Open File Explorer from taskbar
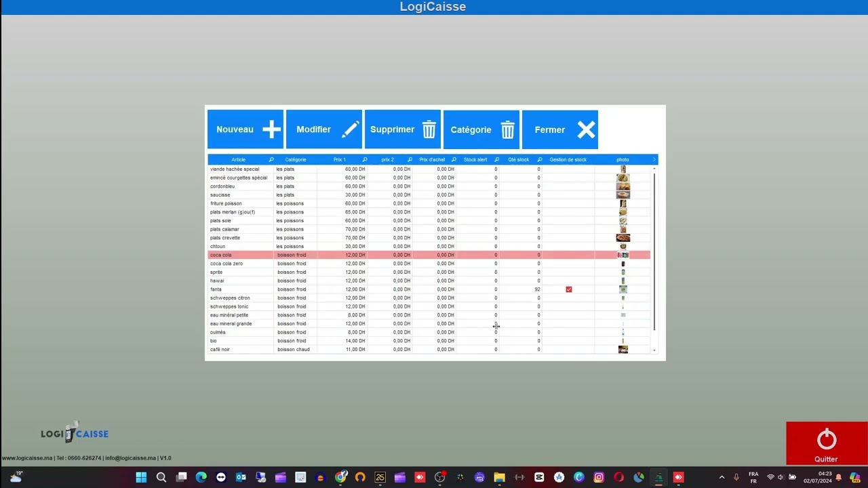 coord(499,478)
